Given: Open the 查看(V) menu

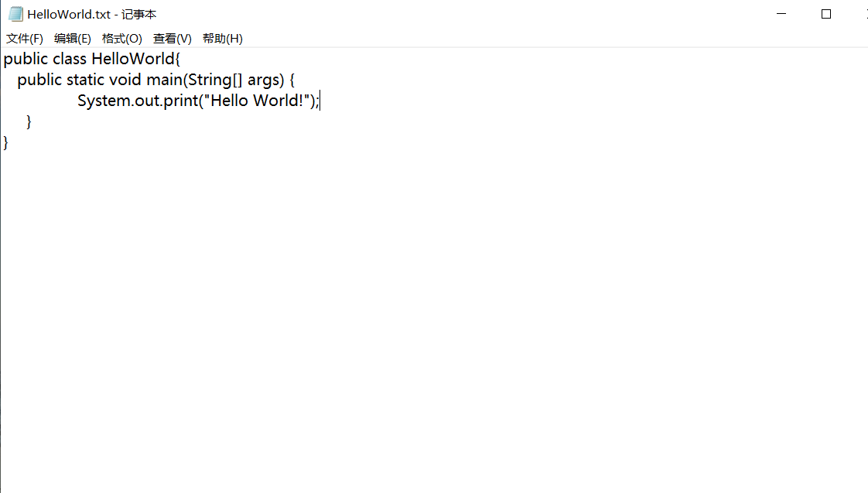Looking at the screenshot, I should [x=173, y=38].
